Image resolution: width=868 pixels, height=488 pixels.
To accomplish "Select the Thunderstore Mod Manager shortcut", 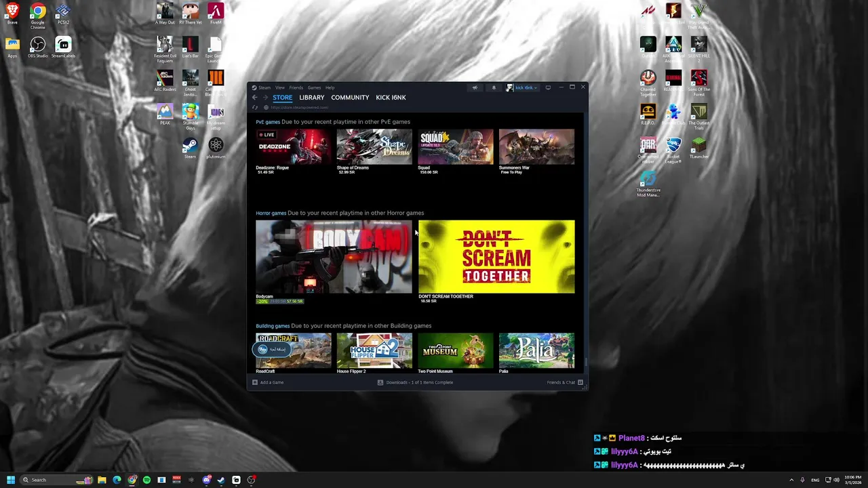I will [648, 184].
